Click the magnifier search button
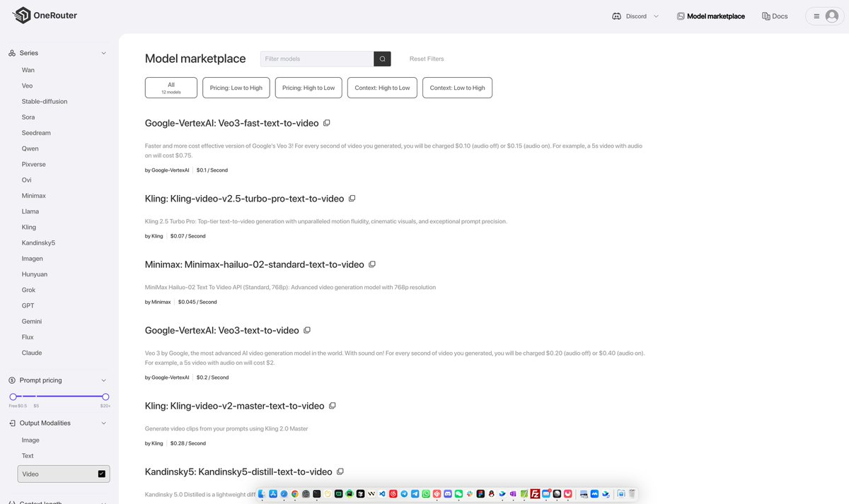 tap(382, 59)
